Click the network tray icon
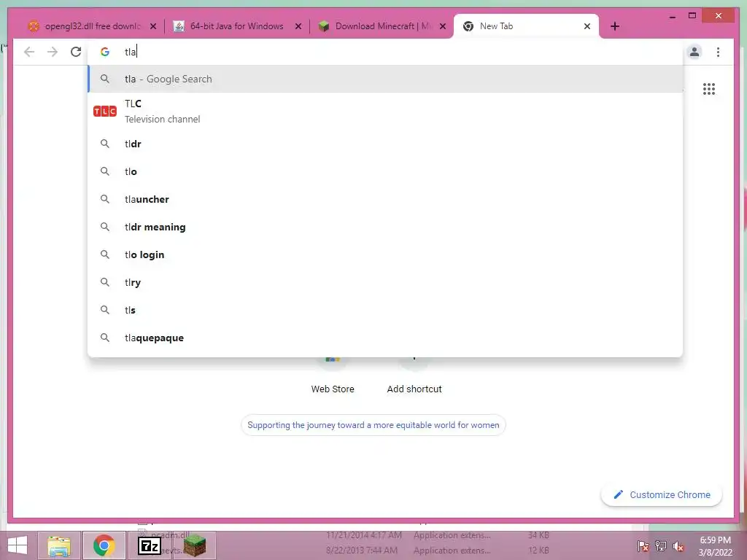 point(661,545)
